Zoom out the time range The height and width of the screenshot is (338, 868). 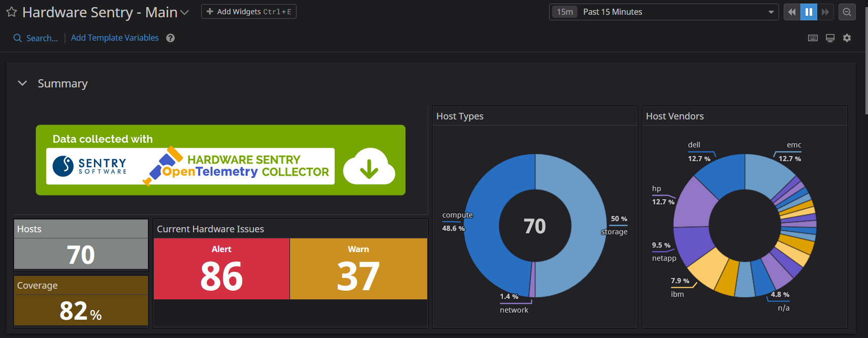coord(847,12)
